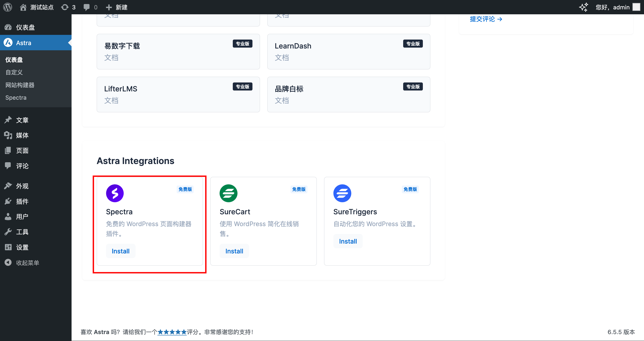Click the WordPress logo icon

[x=8, y=7]
